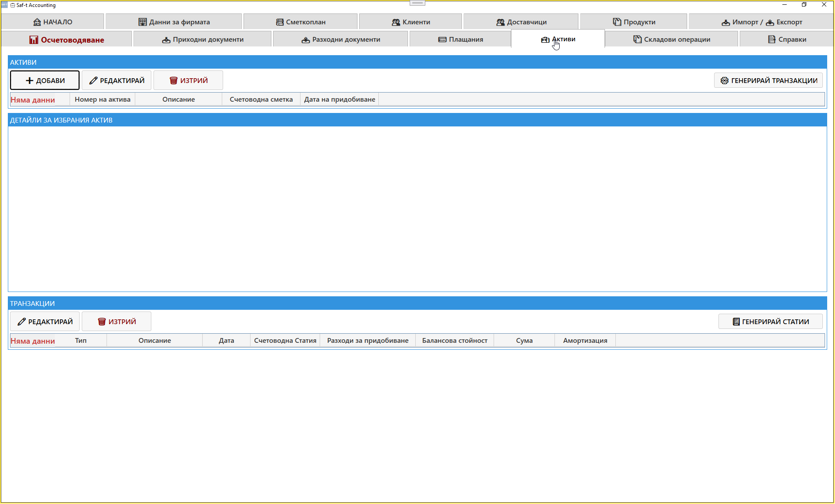Click the Балансова стойност column header

[x=455, y=341]
